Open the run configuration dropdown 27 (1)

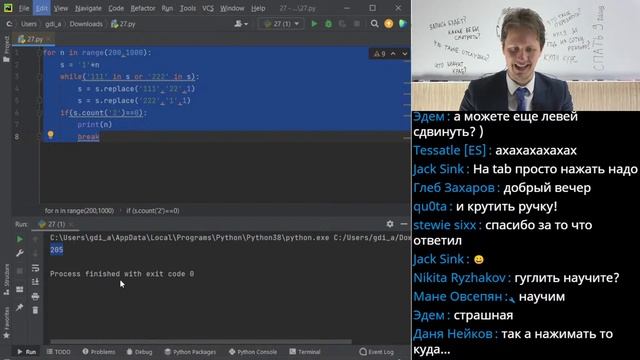pyautogui.click(x=281, y=24)
